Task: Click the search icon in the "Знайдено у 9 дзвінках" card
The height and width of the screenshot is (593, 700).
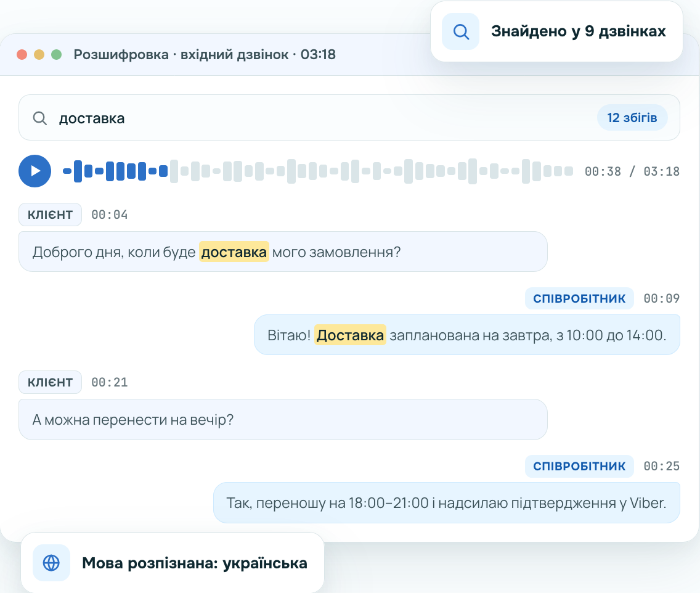Action: 460,31
